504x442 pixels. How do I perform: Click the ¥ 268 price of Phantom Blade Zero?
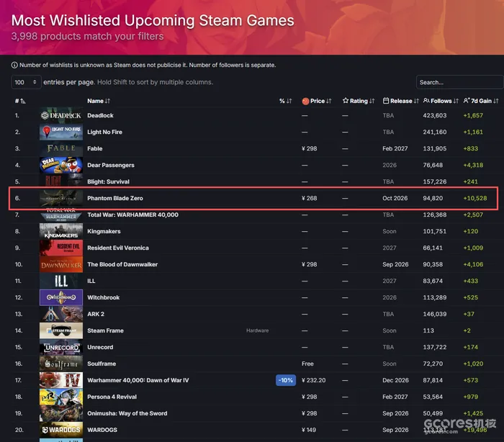pyautogui.click(x=309, y=199)
